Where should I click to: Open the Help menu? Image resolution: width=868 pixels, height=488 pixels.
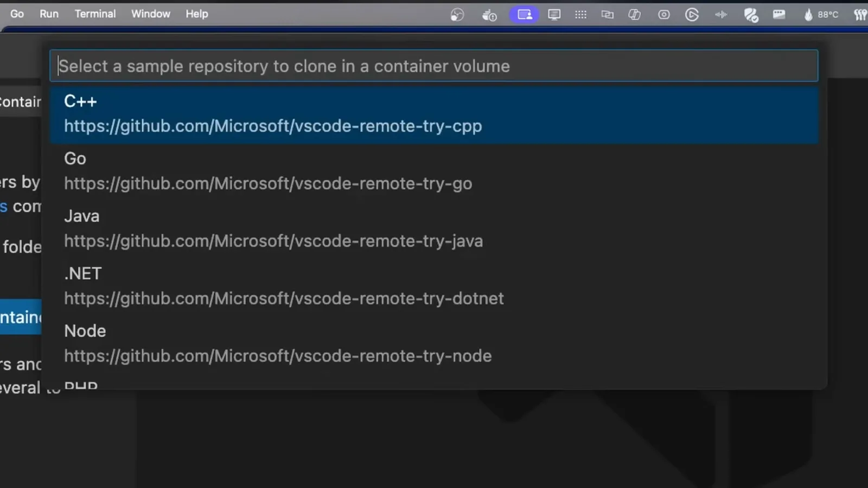pos(196,14)
